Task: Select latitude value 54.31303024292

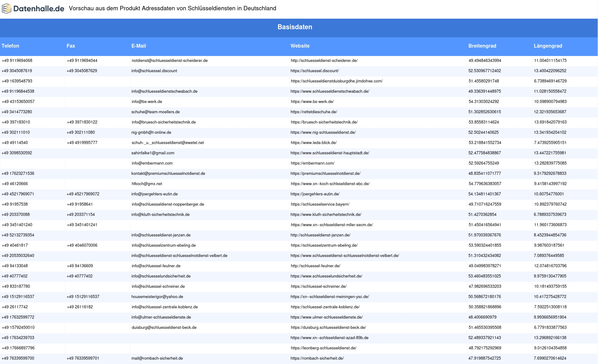Action: point(484,102)
